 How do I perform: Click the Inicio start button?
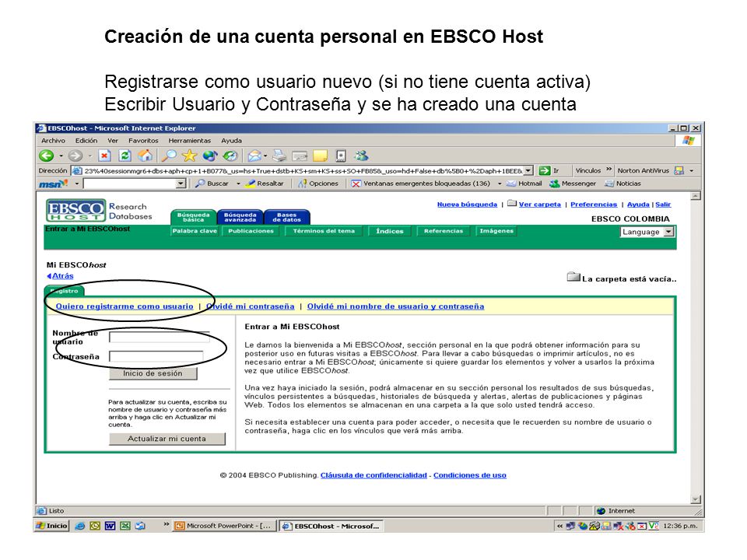(x=52, y=526)
